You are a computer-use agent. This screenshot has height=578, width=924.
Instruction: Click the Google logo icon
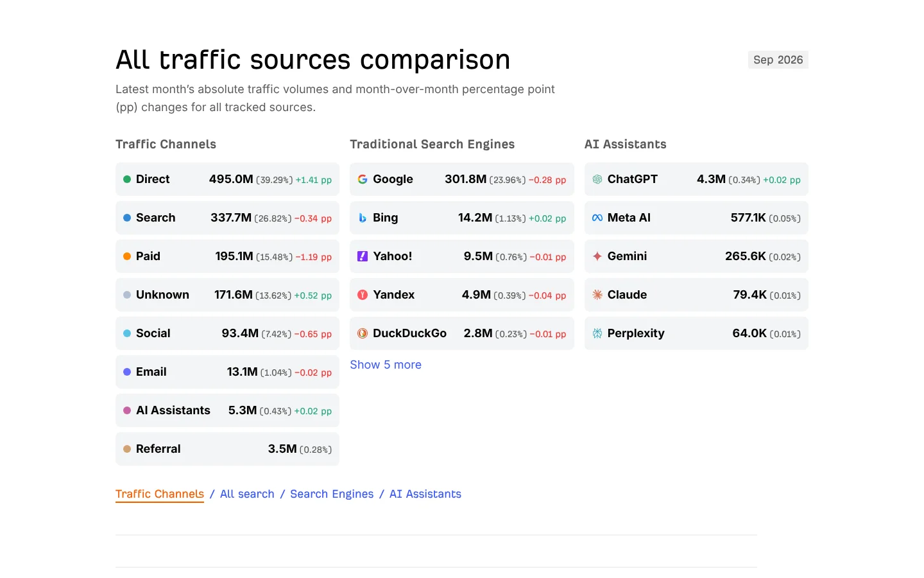(363, 179)
